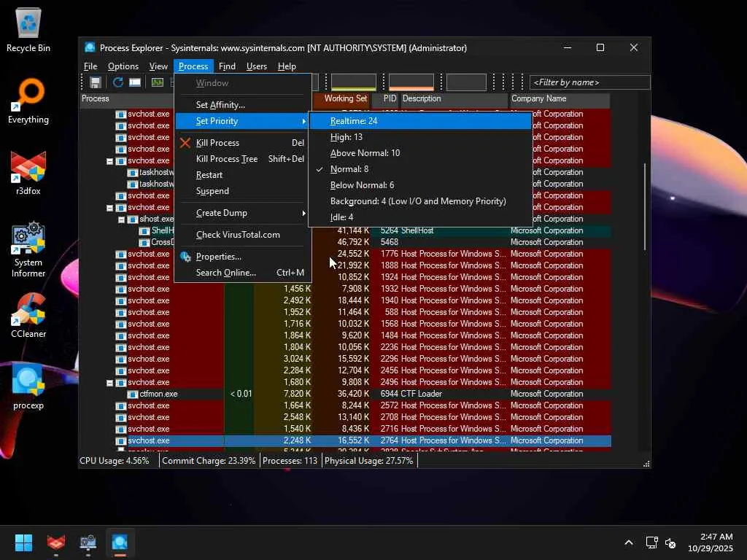Select Kill Process Tree
The image size is (747, 560).
(x=243, y=159)
